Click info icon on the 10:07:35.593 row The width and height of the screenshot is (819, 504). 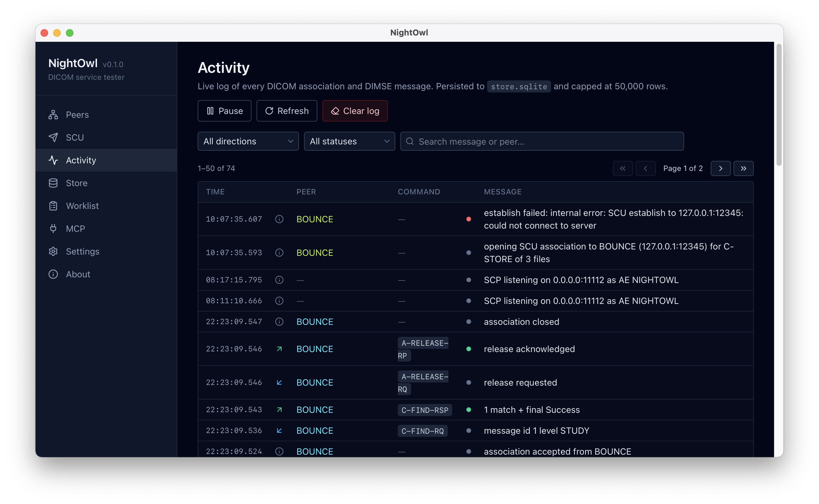click(279, 253)
